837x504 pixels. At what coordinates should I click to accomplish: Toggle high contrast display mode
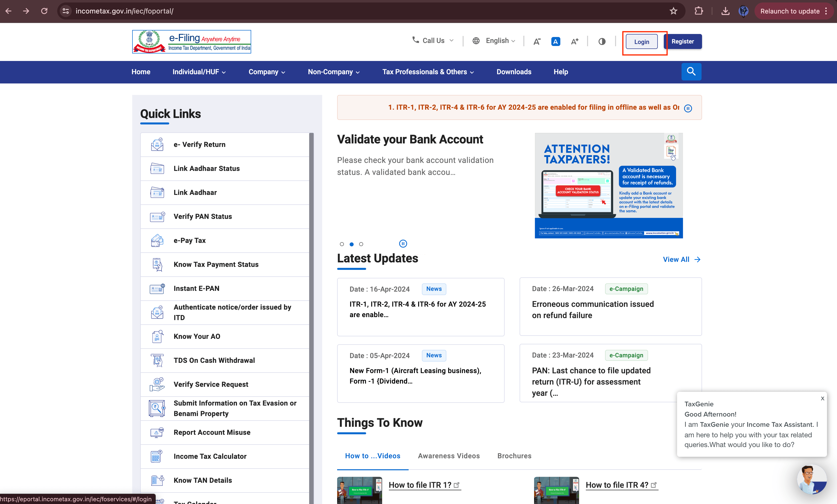602,41
